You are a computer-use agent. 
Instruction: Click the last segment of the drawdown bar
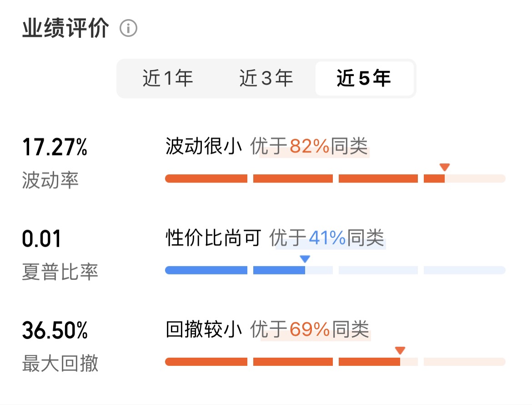pyautogui.click(x=465, y=362)
